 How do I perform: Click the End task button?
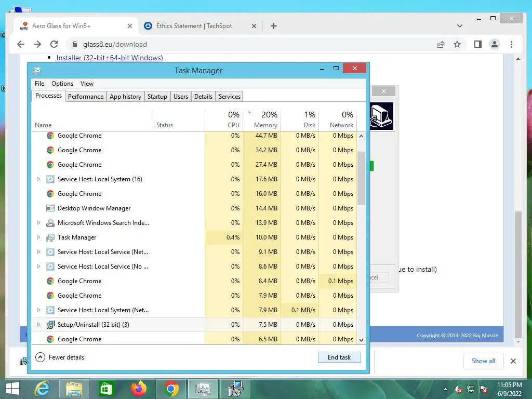[x=339, y=357]
